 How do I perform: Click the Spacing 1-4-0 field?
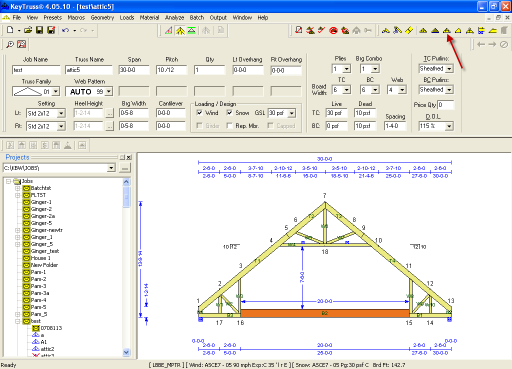coord(395,126)
